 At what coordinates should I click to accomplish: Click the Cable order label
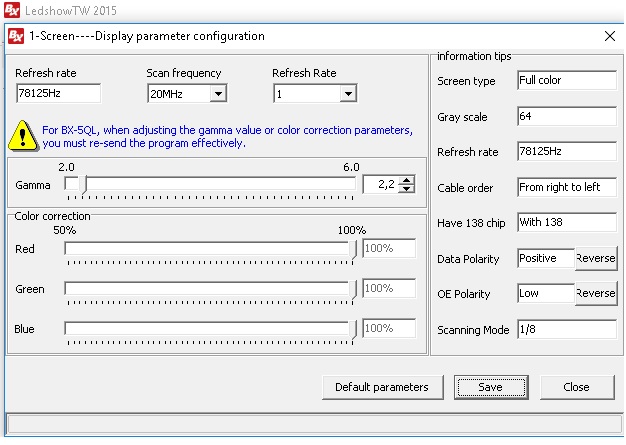tap(465, 188)
